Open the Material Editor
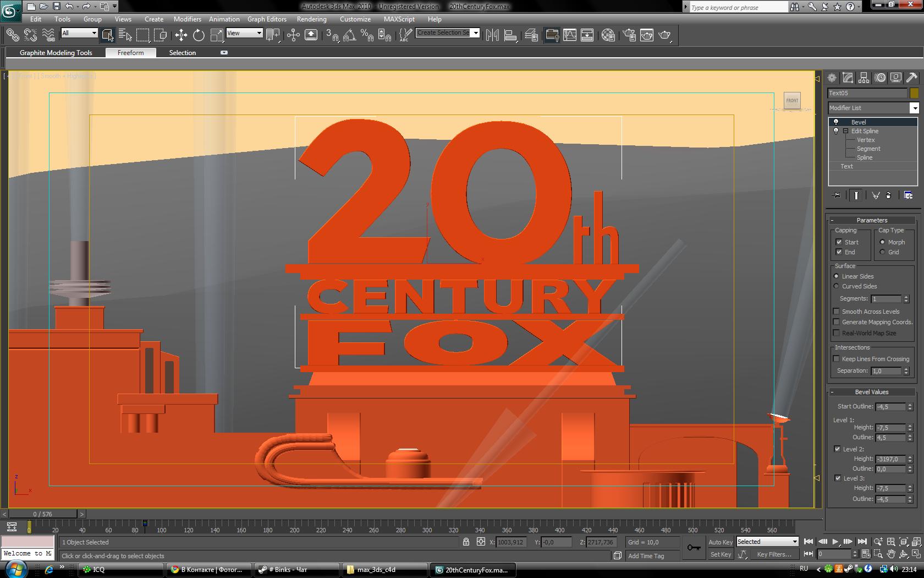The image size is (924, 578). coord(608,35)
